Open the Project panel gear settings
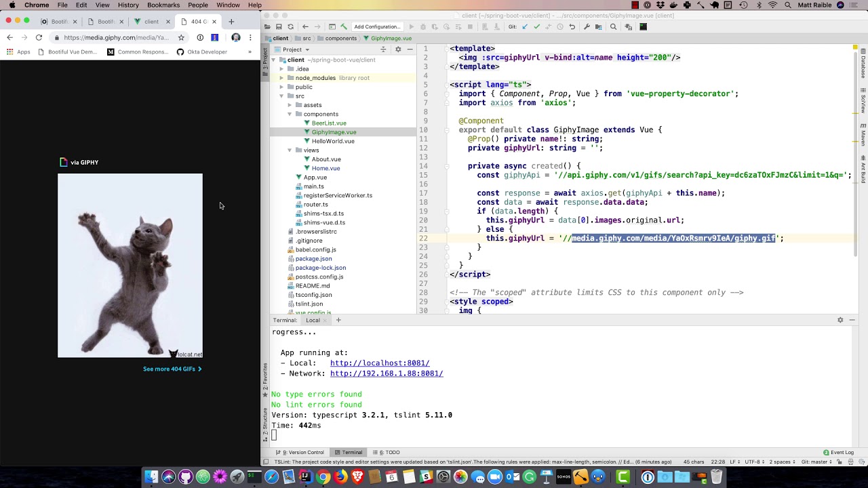Screen dimensions: 868x488 pos(398,49)
